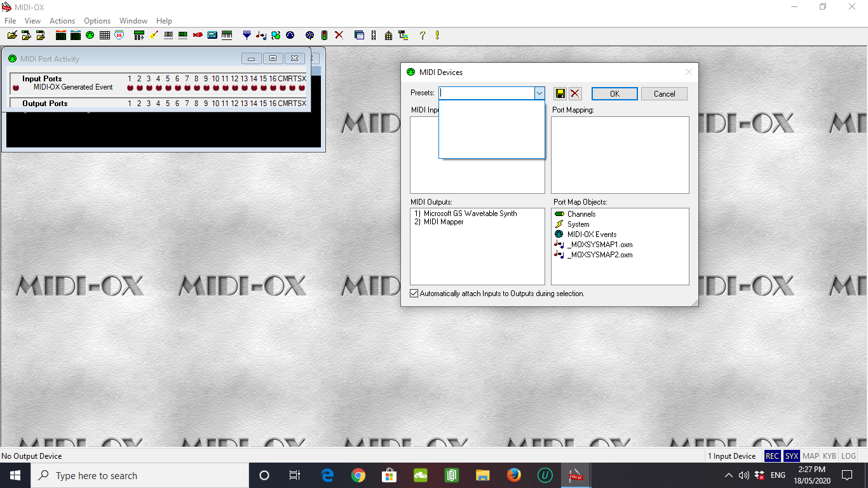
Task: Click the blue funnel filter toolbar icon
Action: (247, 36)
